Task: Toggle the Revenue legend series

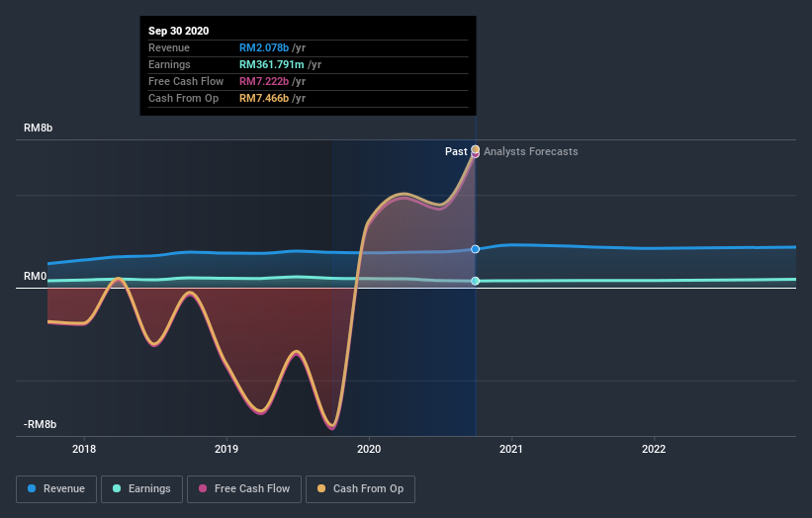Action: 56,489
